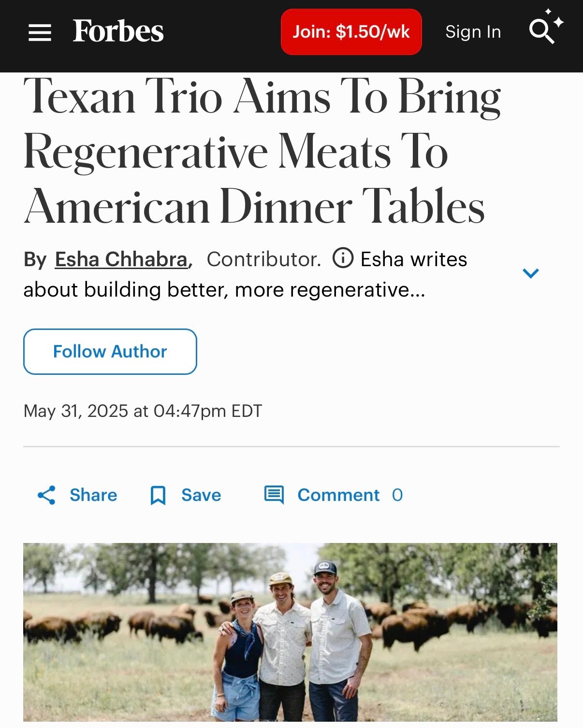The width and height of the screenshot is (583, 728).
Task: Click the comment bubble icon
Action: tap(274, 495)
